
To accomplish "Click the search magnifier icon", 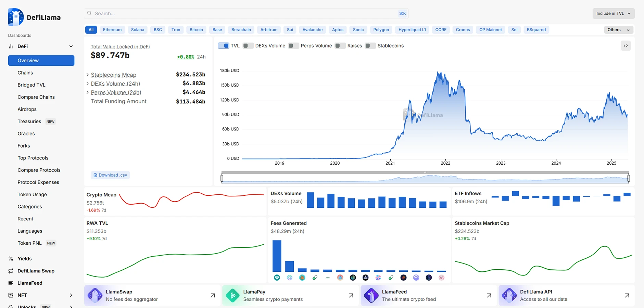I will tap(89, 13).
